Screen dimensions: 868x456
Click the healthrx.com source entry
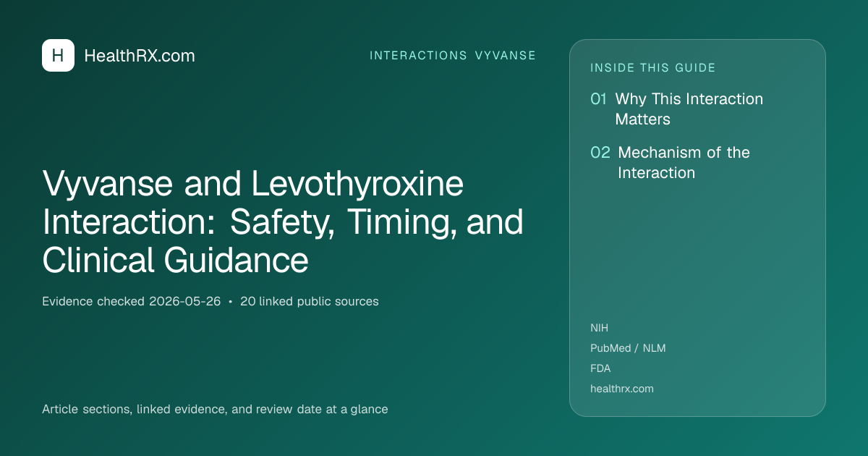point(622,389)
